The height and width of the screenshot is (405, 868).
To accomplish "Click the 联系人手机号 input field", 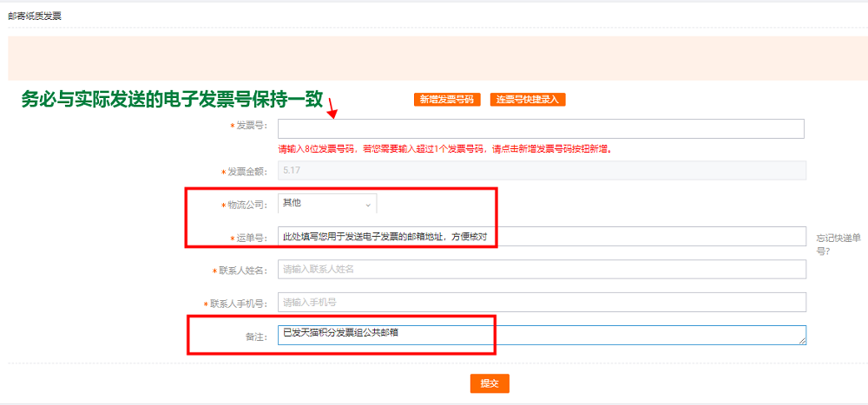I will tap(540, 302).
